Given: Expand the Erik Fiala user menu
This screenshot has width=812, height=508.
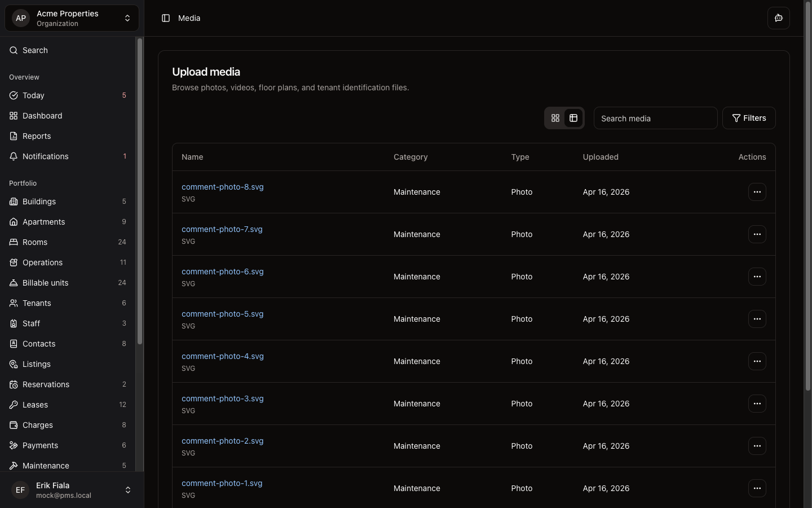Looking at the screenshot, I should click(x=72, y=490).
